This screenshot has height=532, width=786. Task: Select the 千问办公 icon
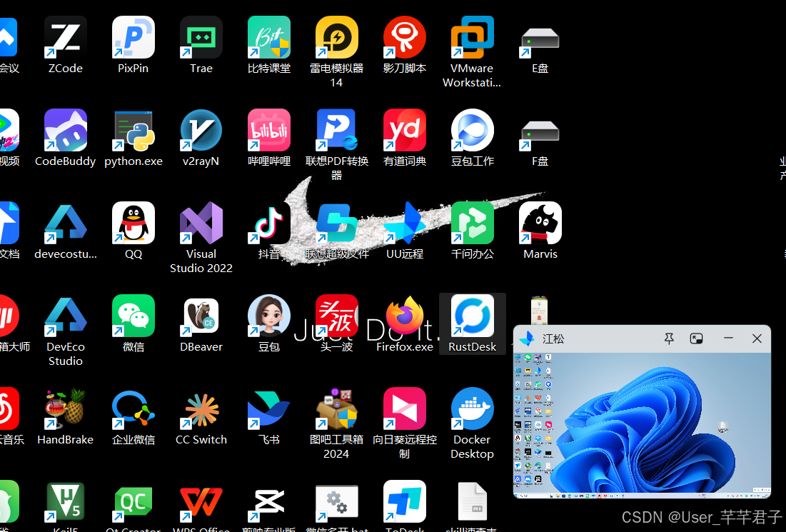pyautogui.click(x=472, y=223)
